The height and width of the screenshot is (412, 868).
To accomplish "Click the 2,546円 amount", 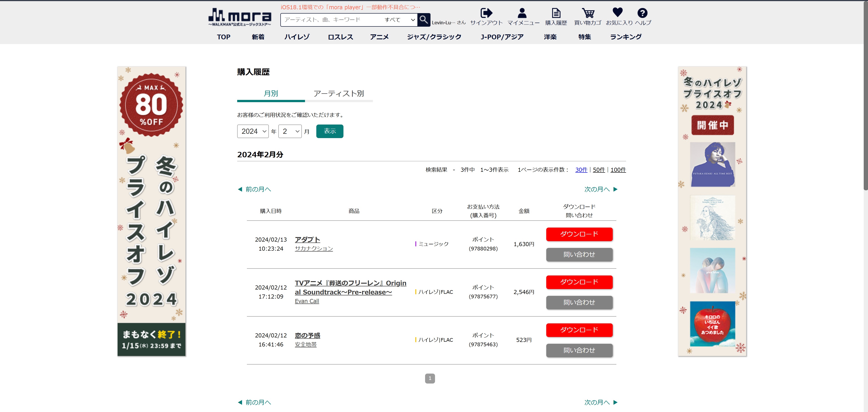I will tap(524, 292).
